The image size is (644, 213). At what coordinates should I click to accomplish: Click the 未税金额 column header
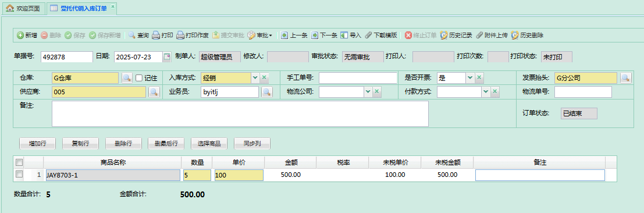[x=447, y=162]
